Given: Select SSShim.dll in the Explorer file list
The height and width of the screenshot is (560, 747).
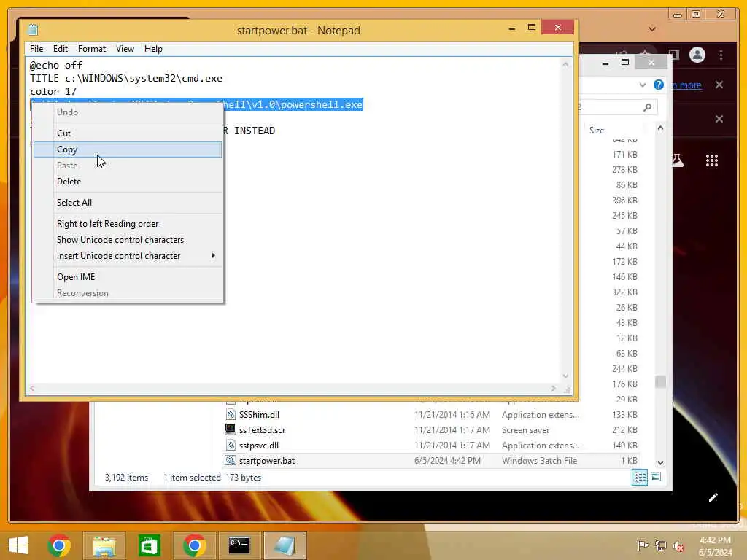Looking at the screenshot, I should [259, 415].
